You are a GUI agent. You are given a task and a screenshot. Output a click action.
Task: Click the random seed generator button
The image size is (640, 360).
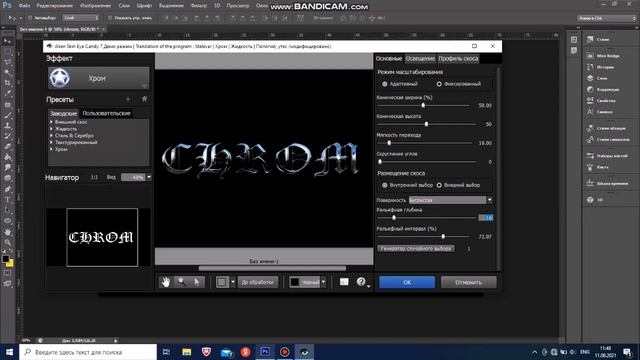pyautogui.click(x=416, y=248)
